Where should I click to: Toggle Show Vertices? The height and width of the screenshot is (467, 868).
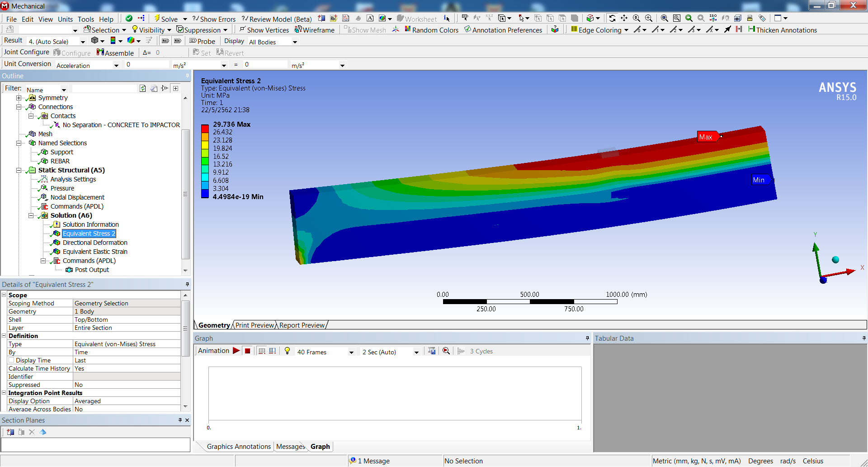click(x=264, y=30)
